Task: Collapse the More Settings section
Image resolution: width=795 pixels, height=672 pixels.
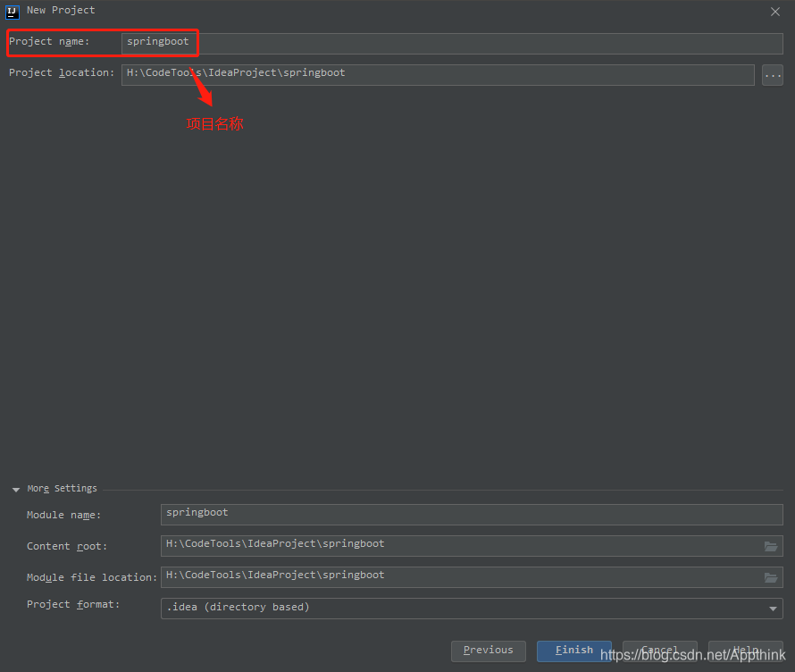Action: (x=15, y=489)
